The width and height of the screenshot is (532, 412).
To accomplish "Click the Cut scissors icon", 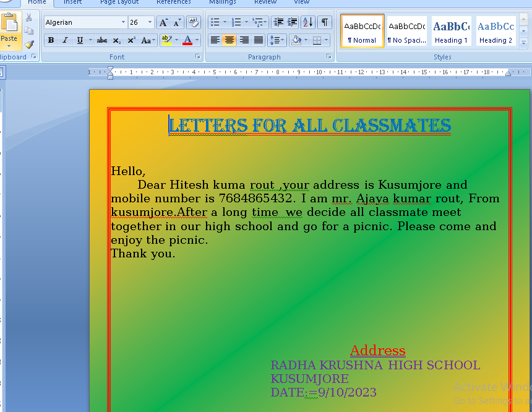I will (29, 18).
